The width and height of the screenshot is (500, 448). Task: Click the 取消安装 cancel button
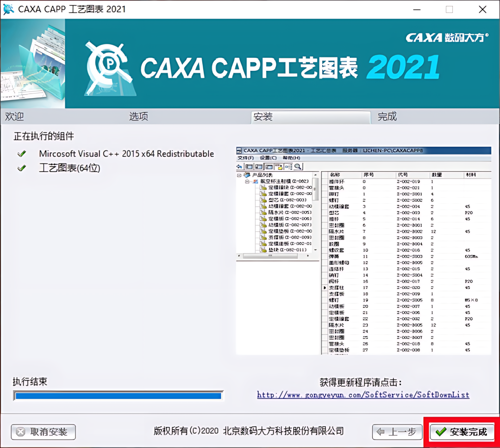coord(44,432)
